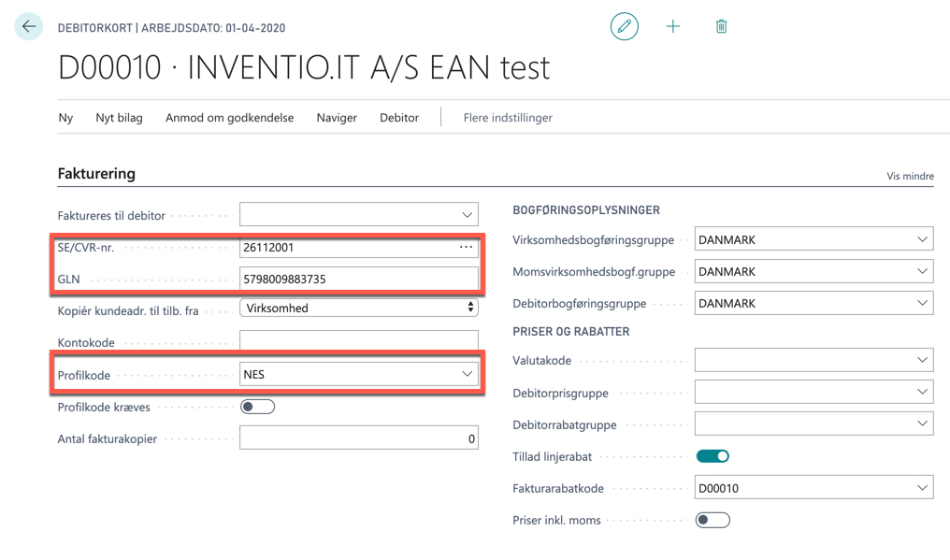Viewport: 950px width, 560px height.
Task: Click the Kontokode input field
Action: (x=359, y=340)
